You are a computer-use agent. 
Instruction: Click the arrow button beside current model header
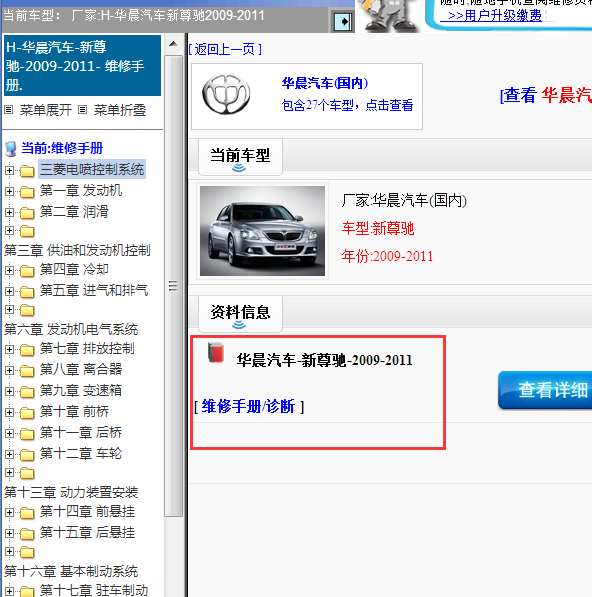343,22
